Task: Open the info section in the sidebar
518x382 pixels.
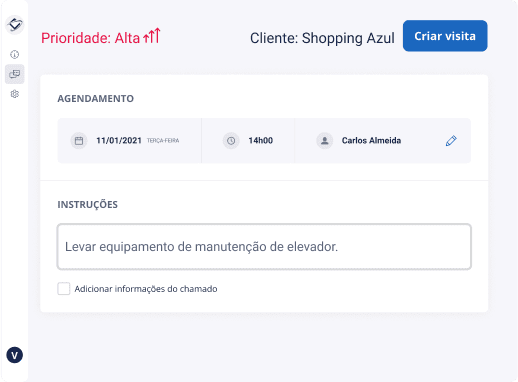Action: click(15, 54)
